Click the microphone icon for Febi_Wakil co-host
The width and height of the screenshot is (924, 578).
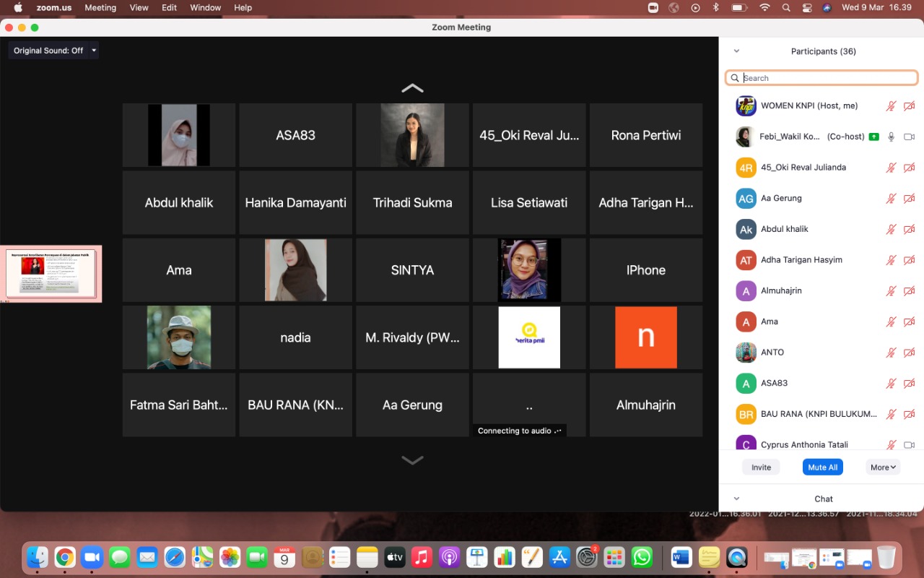point(892,137)
